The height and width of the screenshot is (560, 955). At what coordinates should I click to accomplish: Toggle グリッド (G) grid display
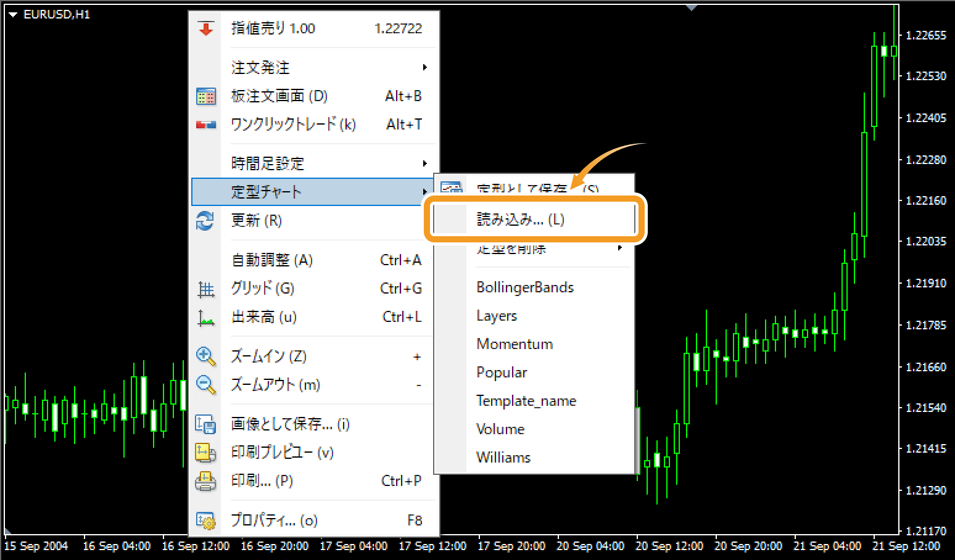tap(315, 289)
